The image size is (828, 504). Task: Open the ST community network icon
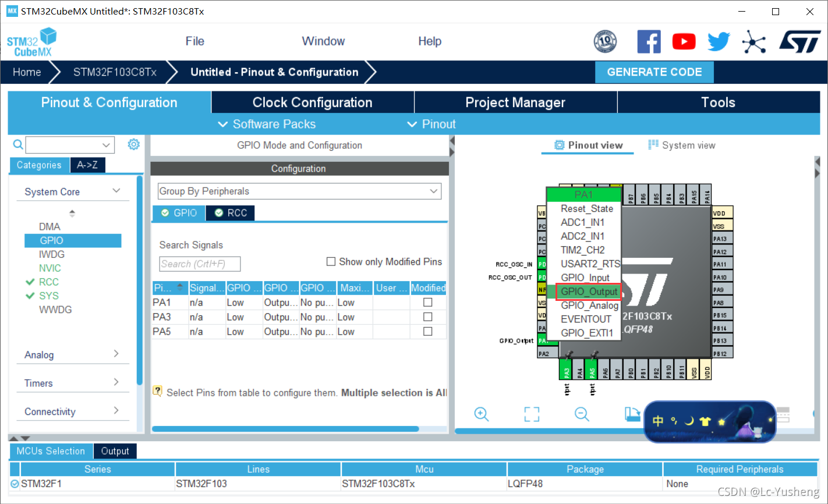[x=754, y=41]
